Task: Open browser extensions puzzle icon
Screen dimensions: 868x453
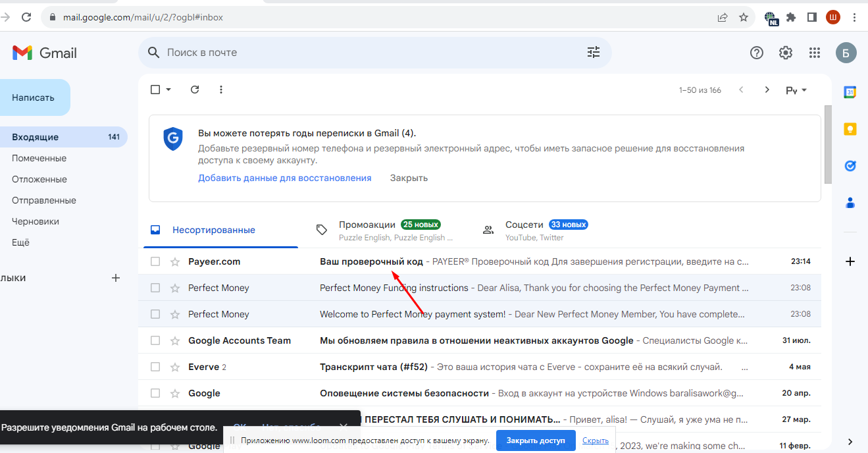Action: (x=791, y=17)
